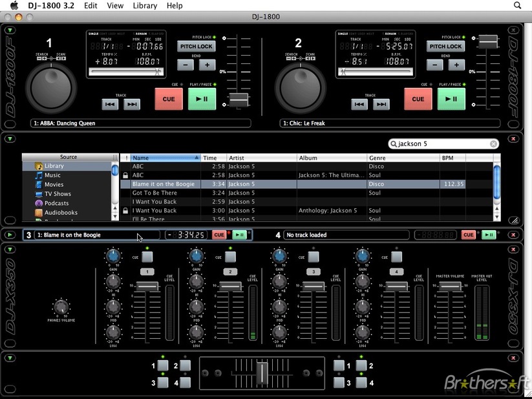The image size is (532, 399).
Task: Open the Library menu
Action: click(x=144, y=6)
